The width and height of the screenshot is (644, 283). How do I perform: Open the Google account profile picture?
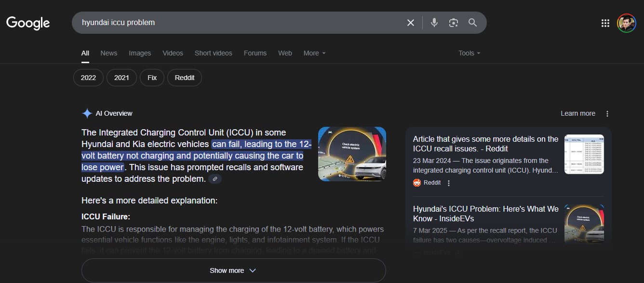[x=627, y=23]
